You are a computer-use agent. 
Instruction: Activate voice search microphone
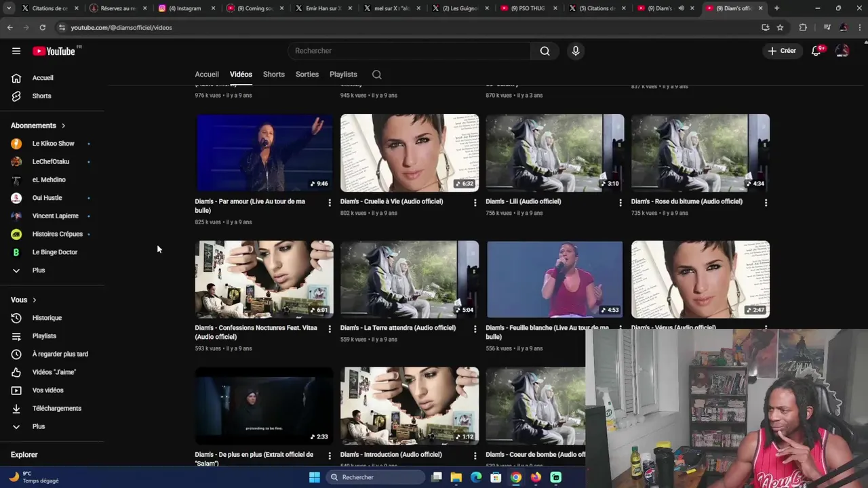pyautogui.click(x=576, y=51)
